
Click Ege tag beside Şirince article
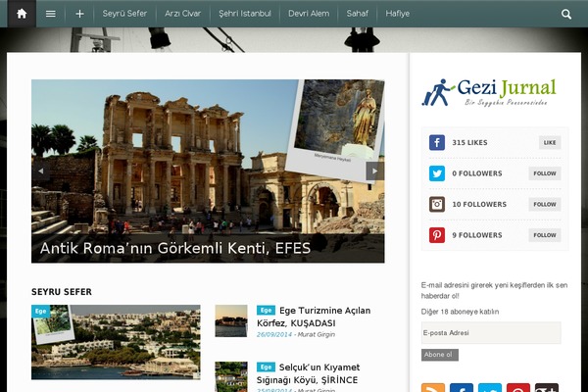click(x=266, y=367)
